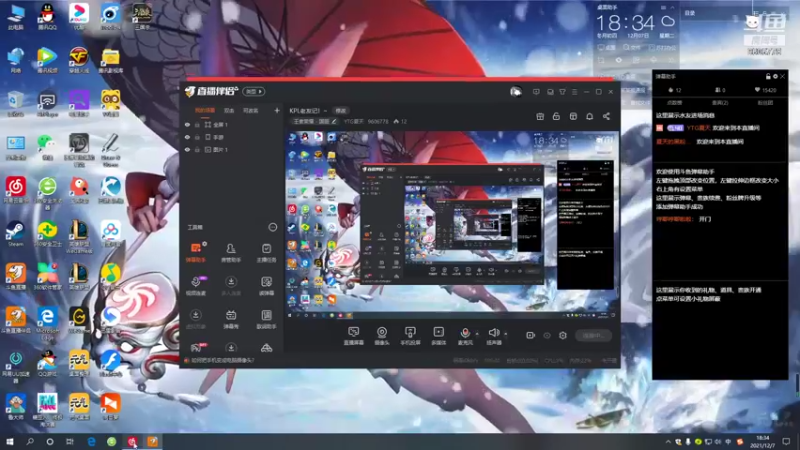Expand the toolbox more options circle

(x=272, y=227)
